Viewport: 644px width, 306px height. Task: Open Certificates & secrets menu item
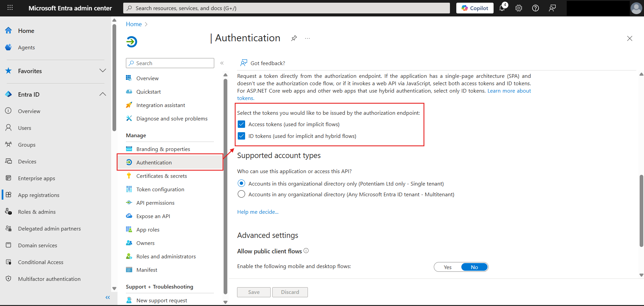[162, 176]
